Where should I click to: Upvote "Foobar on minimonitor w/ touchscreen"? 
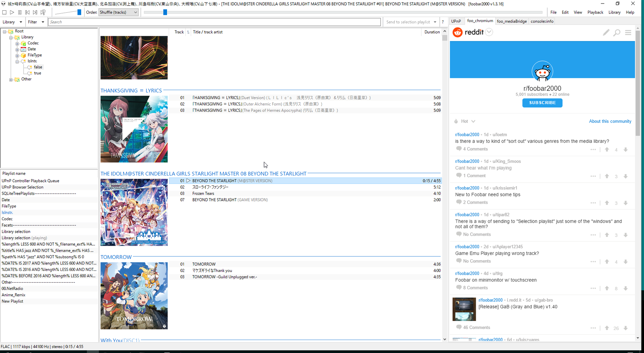click(x=607, y=288)
